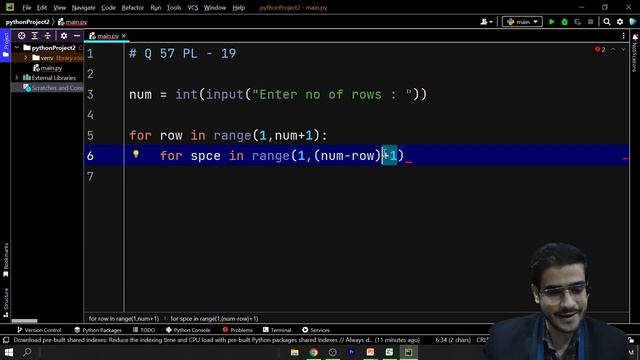Screen dimensions: 640x360
Task: Open Terminal tool window
Action: coord(277,330)
